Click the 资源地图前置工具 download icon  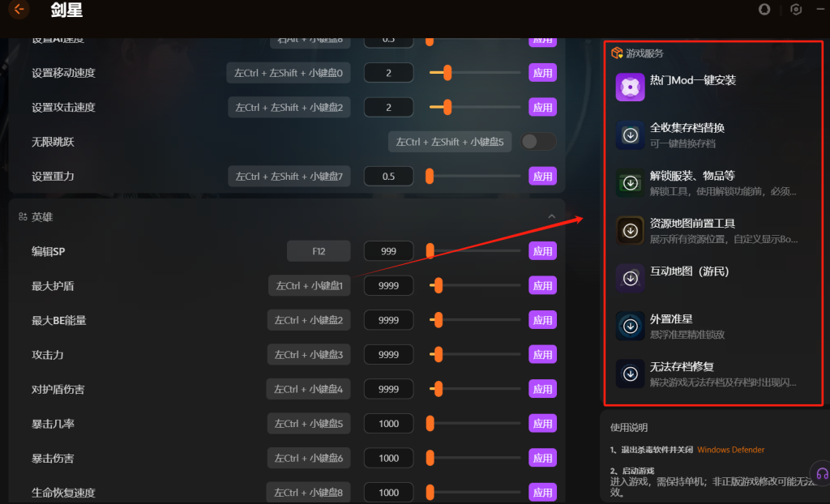[x=630, y=230]
